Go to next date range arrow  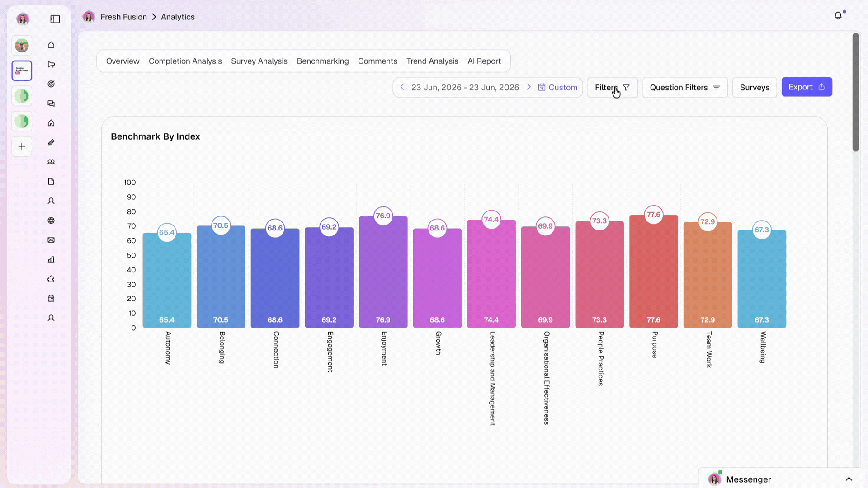(528, 87)
